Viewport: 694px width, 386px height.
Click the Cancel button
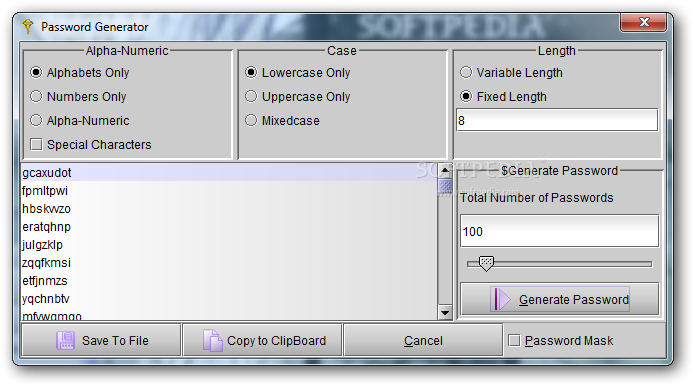pos(423,340)
